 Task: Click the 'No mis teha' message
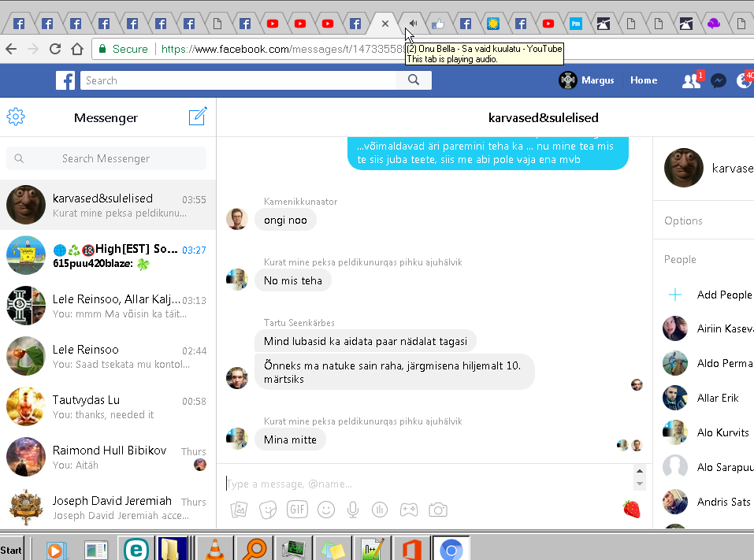point(293,280)
